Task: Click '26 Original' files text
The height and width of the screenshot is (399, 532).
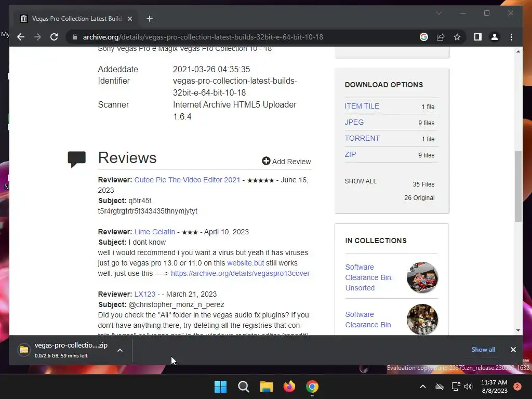Action: click(x=419, y=198)
